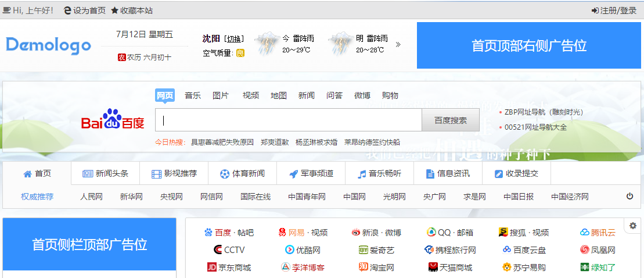Select the 音乐 search tab

(x=193, y=95)
